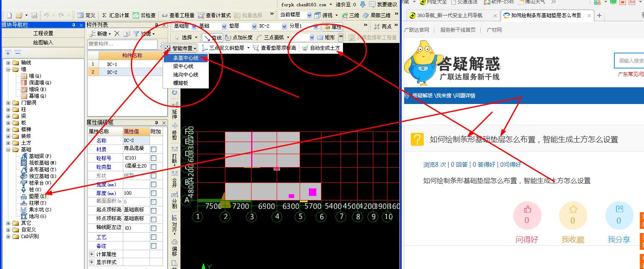Collapse the 墙 tree node
The height and width of the screenshot is (269, 644).
click(x=8, y=69)
